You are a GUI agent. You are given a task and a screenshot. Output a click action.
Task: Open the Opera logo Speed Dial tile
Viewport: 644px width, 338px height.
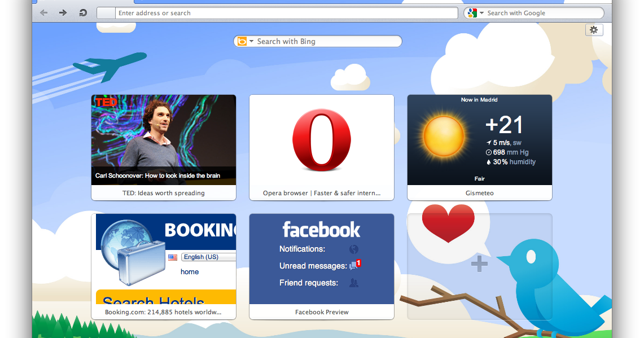322,140
